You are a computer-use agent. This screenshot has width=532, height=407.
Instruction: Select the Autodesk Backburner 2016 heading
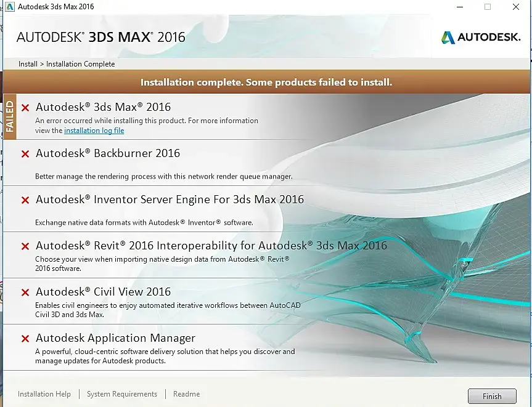click(x=108, y=153)
